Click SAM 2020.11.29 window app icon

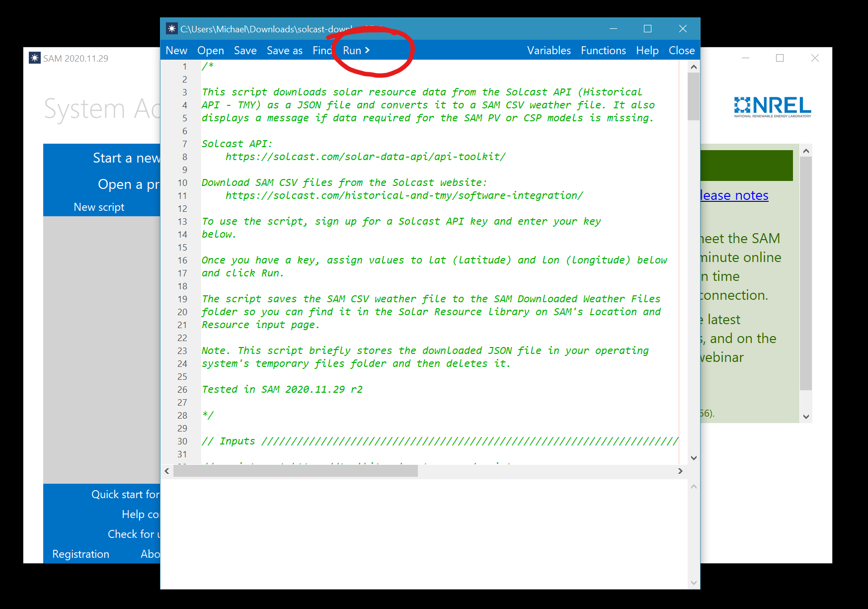[35, 58]
